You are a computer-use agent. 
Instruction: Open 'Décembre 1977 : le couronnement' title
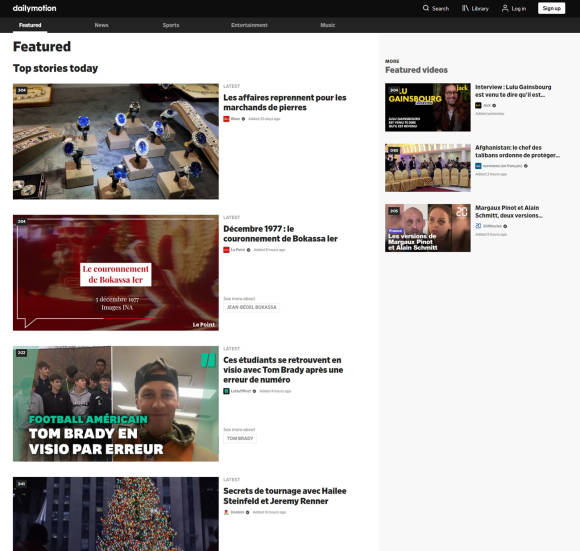point(280,234)
